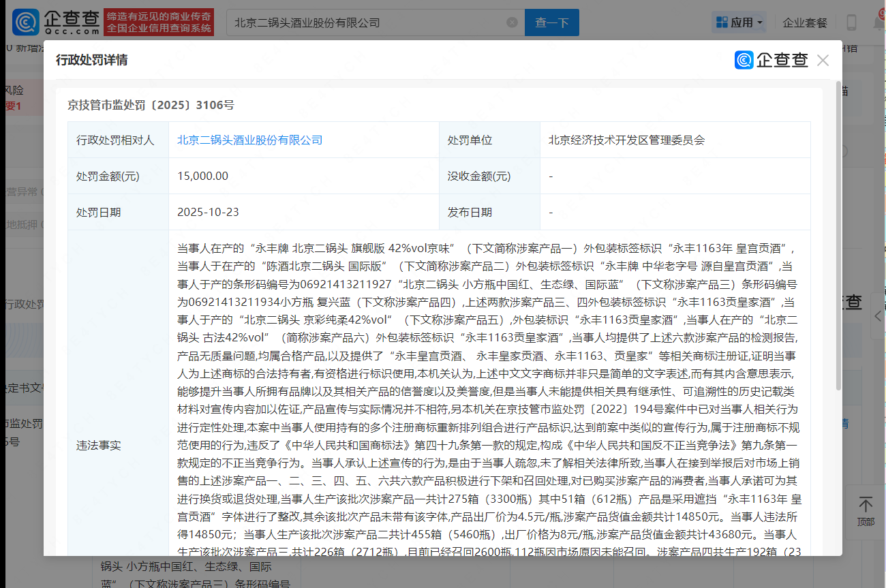Open the notification bell icon
The image size is (886, 588).
pos(879,22)
